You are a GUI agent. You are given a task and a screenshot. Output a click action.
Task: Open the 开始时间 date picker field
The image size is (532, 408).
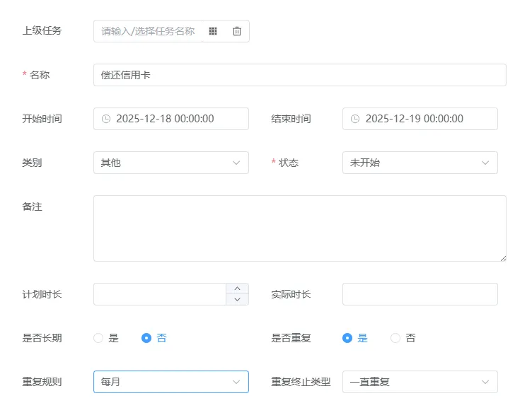(x=177, y=119)
